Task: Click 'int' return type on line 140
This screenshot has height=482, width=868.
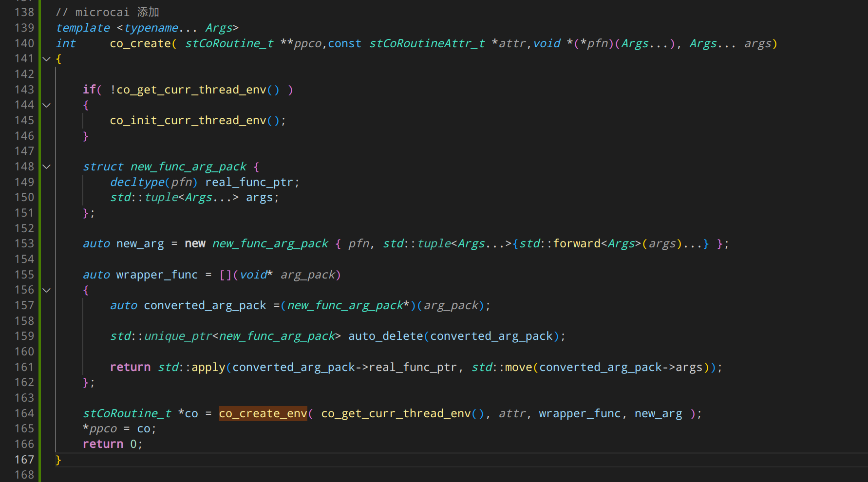Action: [66, 43]
